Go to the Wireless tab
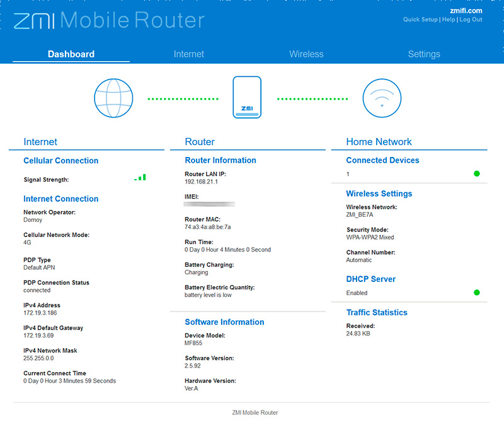The image size is (504, 425). 306,54
